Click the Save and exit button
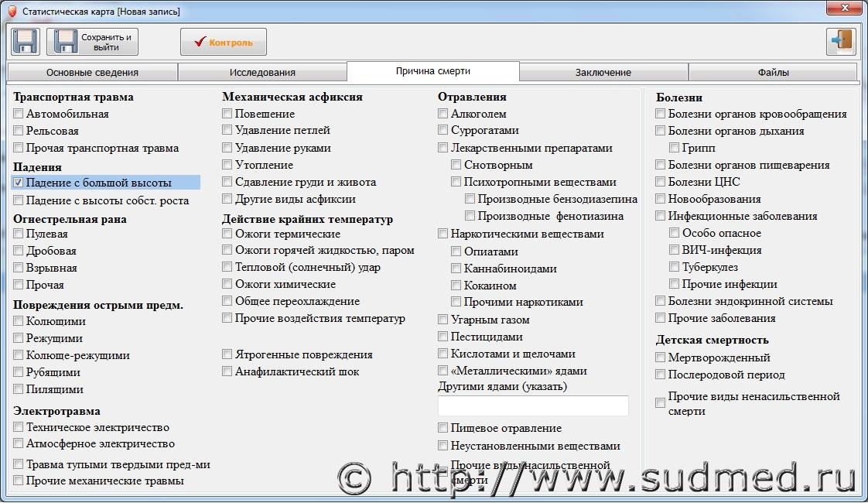Viewport: 868px width, 503px height. pos(92,42)
